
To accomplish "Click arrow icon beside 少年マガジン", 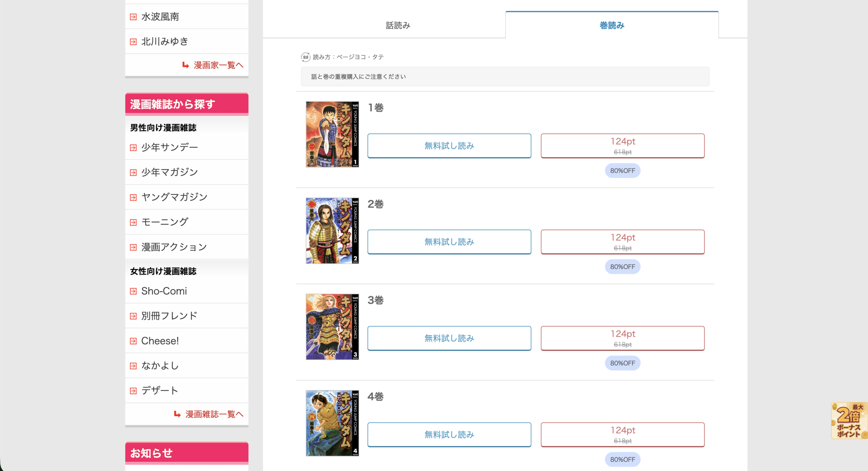I will [x=133, y=172].
